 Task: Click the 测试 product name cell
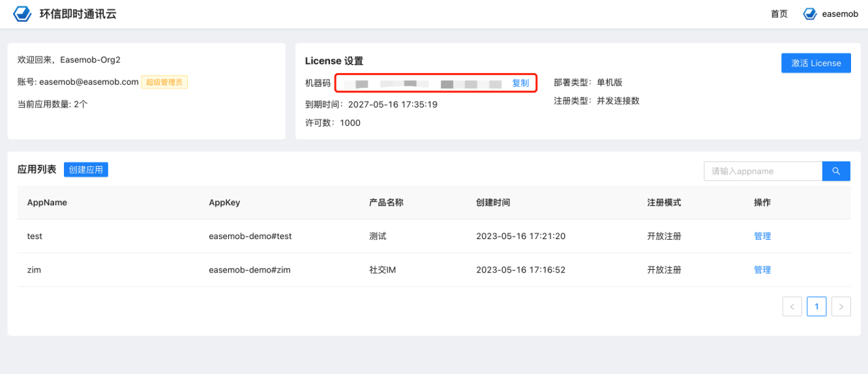(x=378, y=236)
